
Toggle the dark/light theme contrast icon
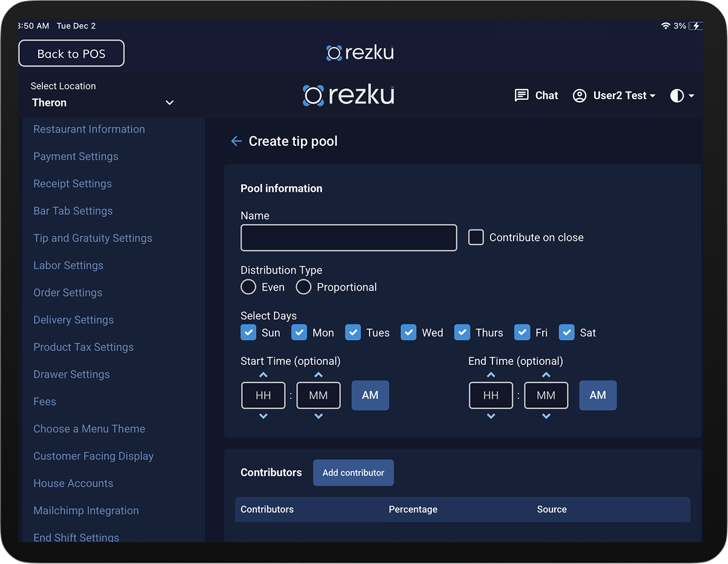(x=677, y=96)
